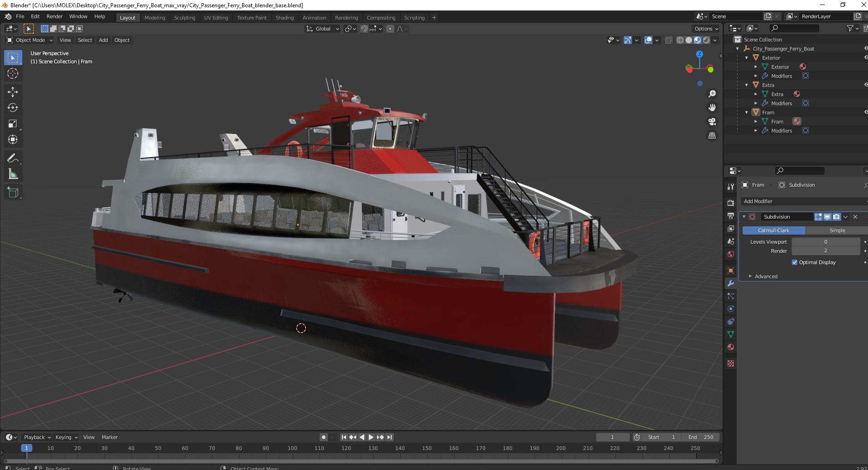
Task: Open the Global transform orientation dropdown
Action: click(323, 29)
